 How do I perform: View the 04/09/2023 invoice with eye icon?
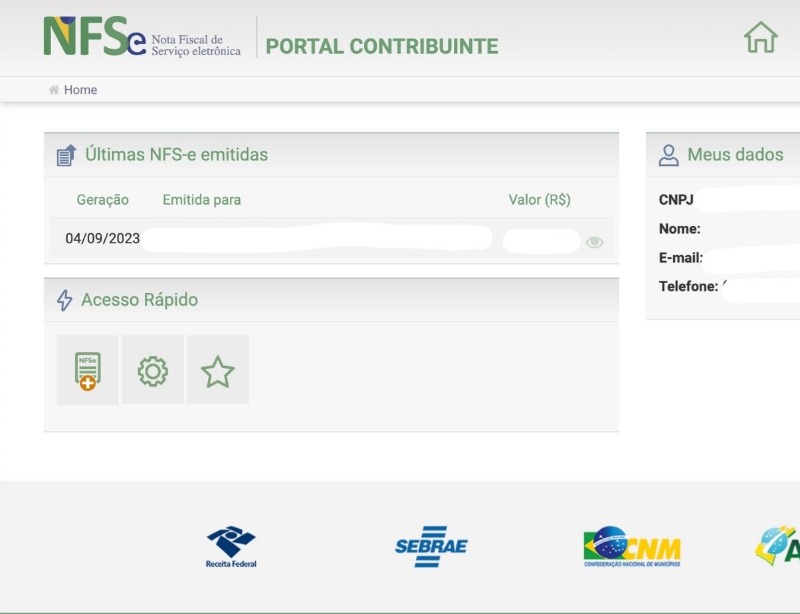[x=595, y=242]
